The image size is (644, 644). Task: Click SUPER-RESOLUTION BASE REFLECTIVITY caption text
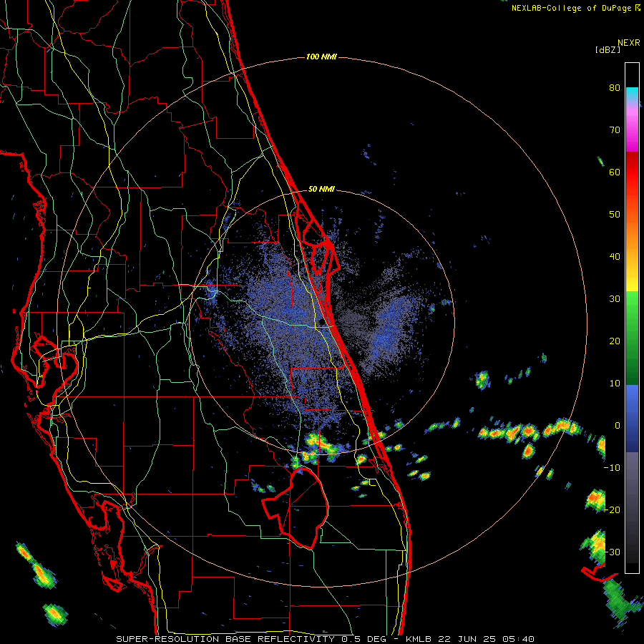coord(225,639)
